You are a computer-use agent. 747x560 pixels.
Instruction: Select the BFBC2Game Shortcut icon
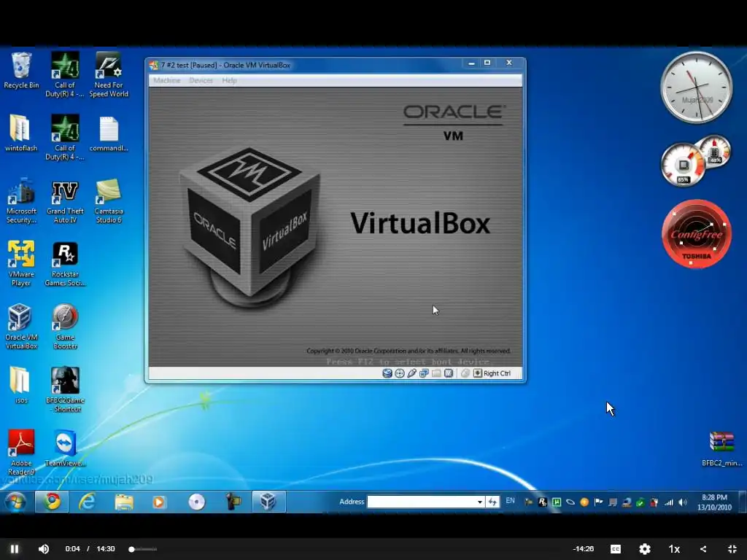(65, 389)
